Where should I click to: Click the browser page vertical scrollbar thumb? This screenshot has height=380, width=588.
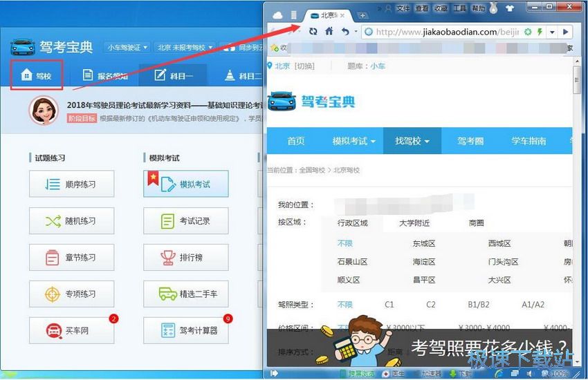pos(577,79)
